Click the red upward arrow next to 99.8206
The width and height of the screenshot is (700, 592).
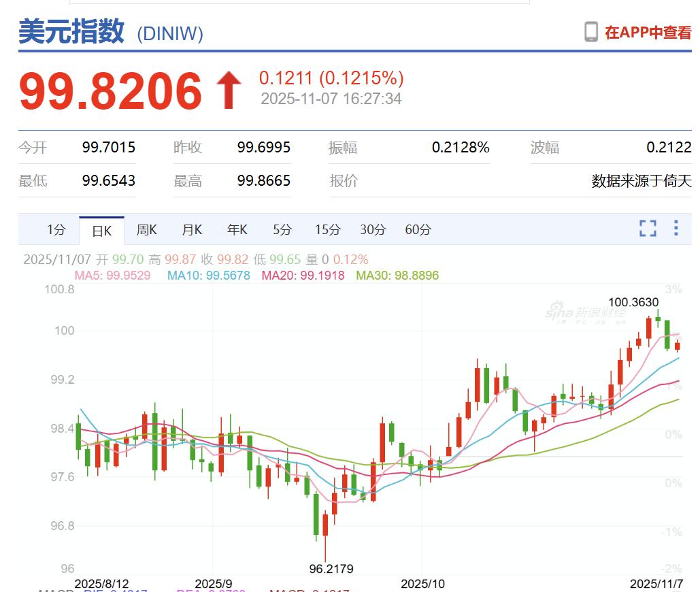tap(229, 87)
